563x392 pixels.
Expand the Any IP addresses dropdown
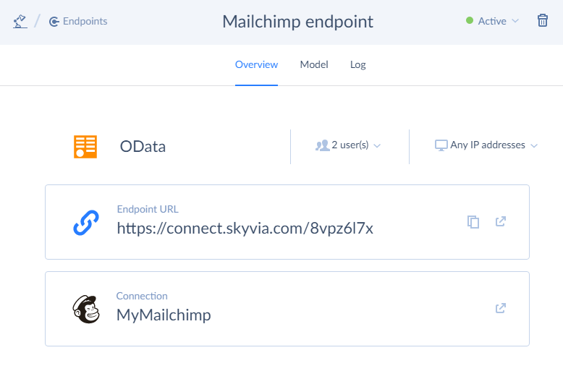pos(487,145)
